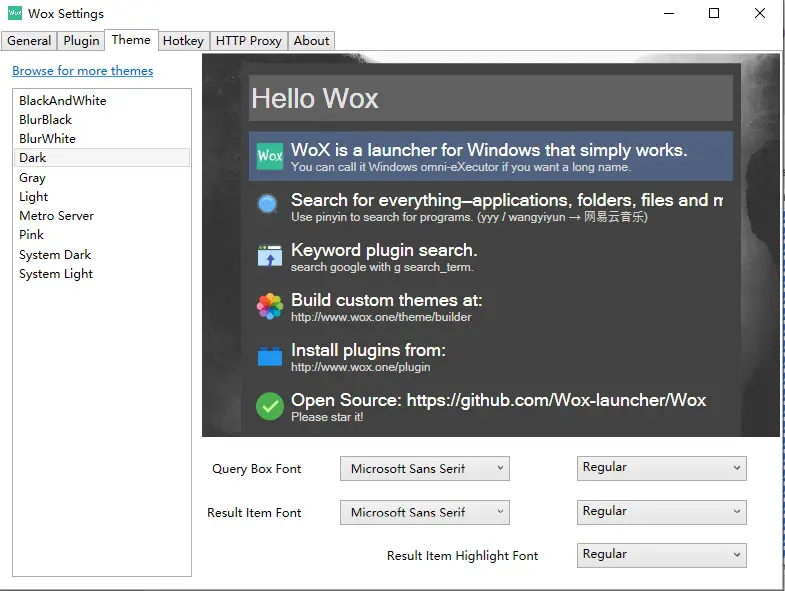This screenshot has height=591, width=785.
Task: Show the About tab
Action: click(311, 41)
